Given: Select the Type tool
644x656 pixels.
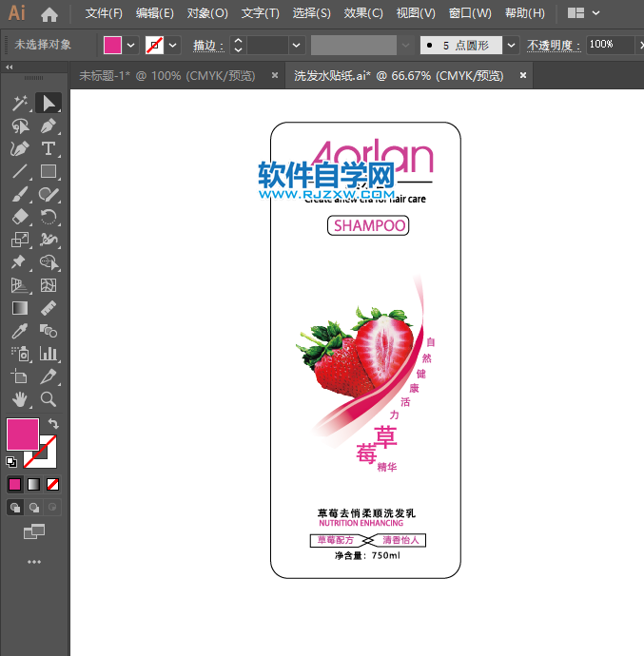Looking at the screenshot, I should pyautogui.click(x=49, y=148).
